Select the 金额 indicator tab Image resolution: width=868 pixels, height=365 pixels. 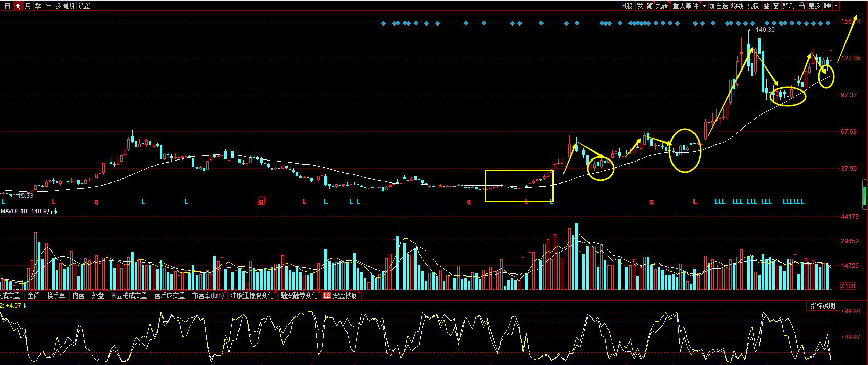tap(34, 295)
